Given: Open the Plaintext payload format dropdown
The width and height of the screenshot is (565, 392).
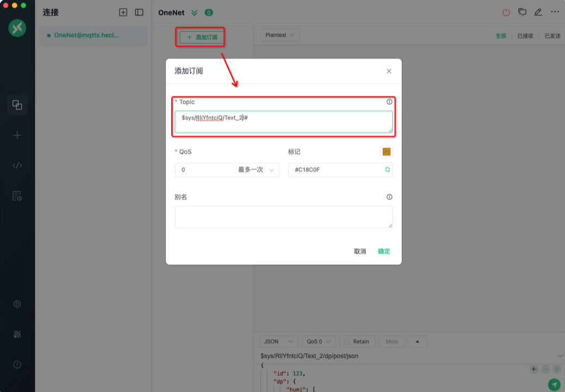Looking at the screenshot, I should tap(280, 35).
